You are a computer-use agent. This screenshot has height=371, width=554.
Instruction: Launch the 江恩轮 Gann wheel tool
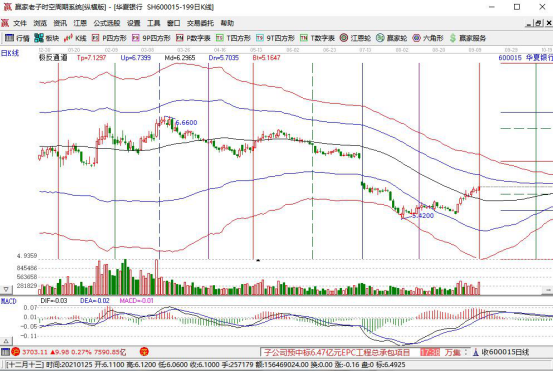pos(355,38)
